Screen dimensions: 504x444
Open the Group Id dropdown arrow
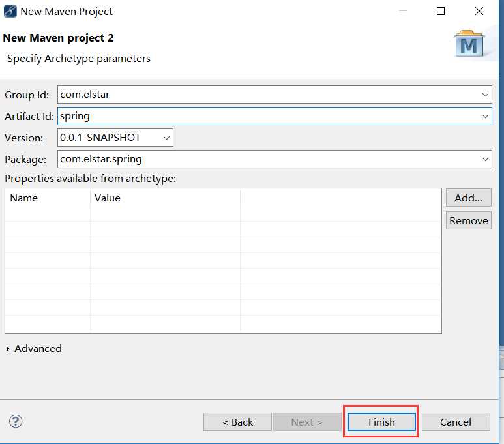(485, 95)
